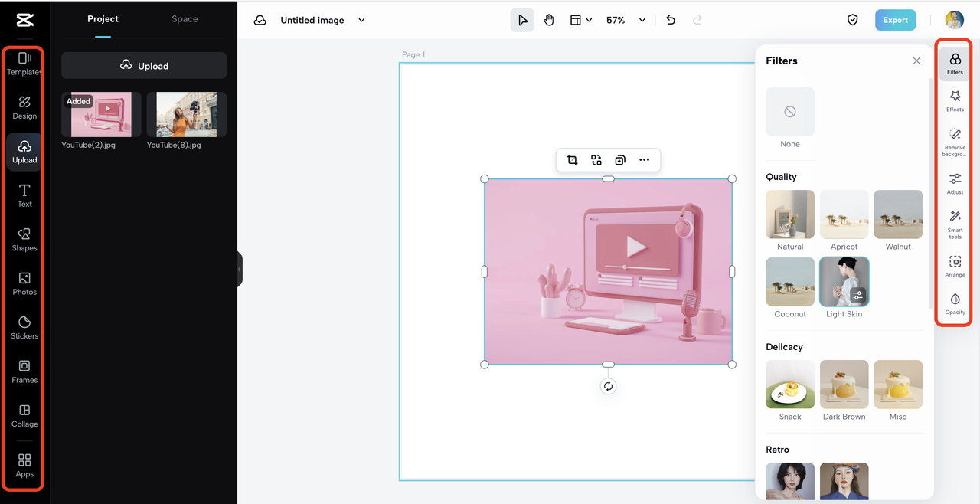Open the Stickers panel
Image resolution: width=980 pixels, height=504 pixels.
click(x=24, y=328)
